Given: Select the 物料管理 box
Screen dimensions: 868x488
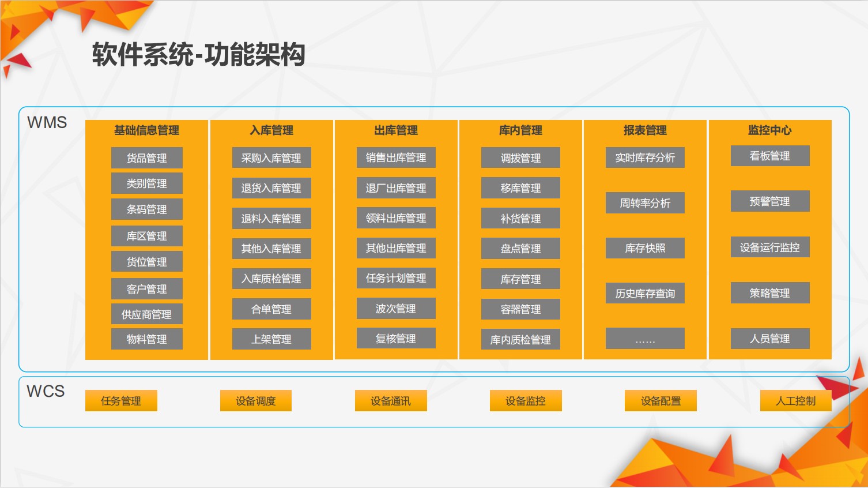Looking at the screenshot, I should click(147, 339).
